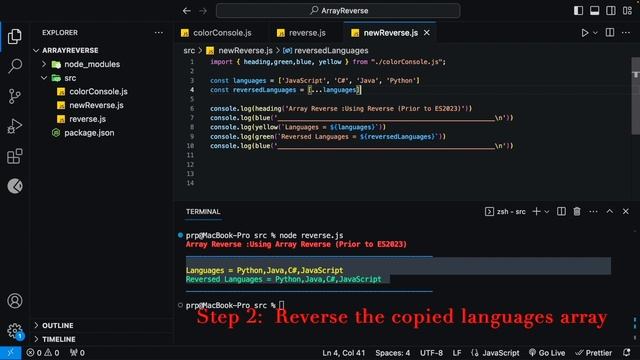Open the Source Control view
The width and height of the screenshot is (640, 360).
[15, 96]
